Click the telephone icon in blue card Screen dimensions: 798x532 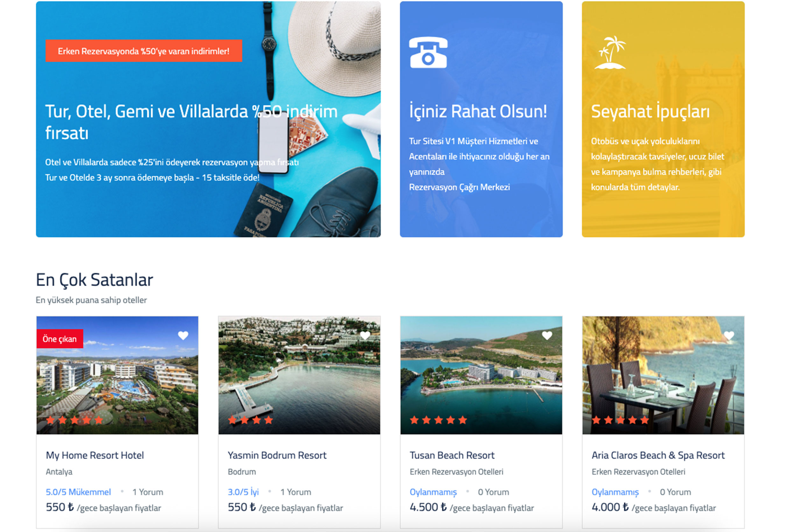click(428, 52)
